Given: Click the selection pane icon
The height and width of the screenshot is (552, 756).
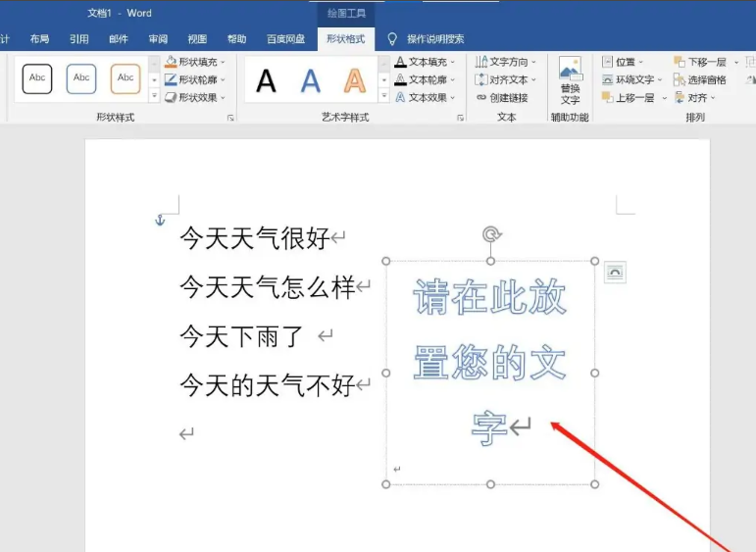Looking at the screenshot, I should (680, 80).
